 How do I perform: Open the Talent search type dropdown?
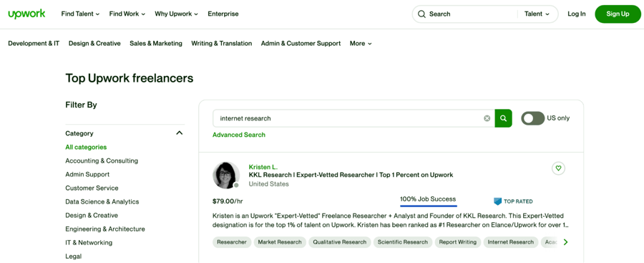[537, 14]
